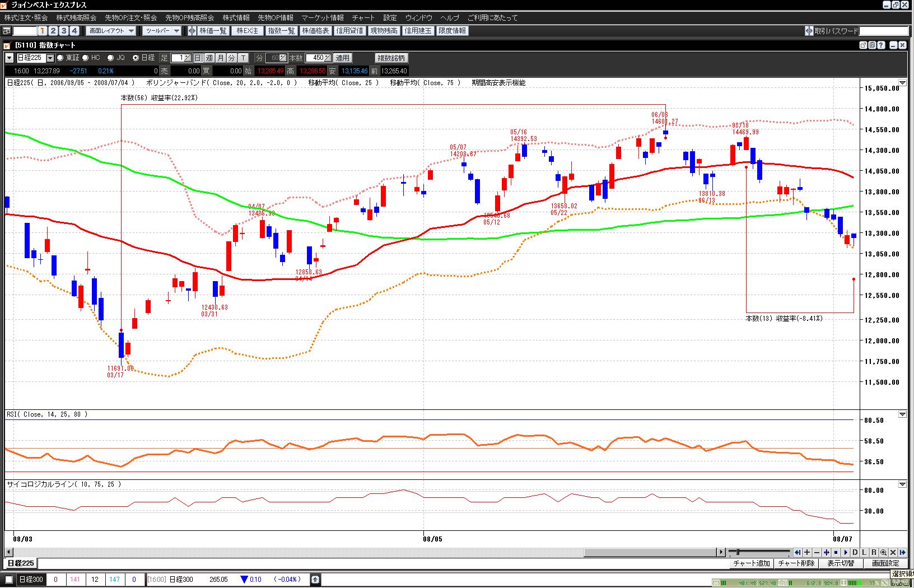Click the plus zoom-in chart icon
This screenshot has height=588, width=914.
pyautogui.click(x=807, y=552)
